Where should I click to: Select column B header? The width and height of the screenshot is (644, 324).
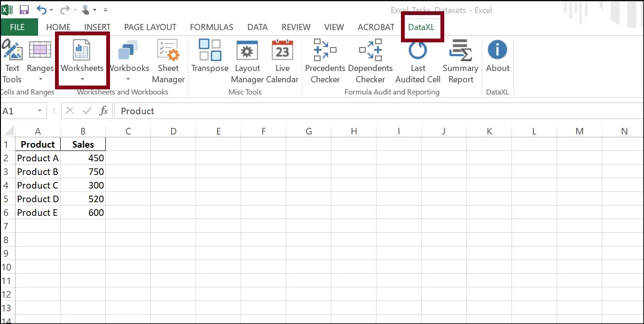[83, 131]
